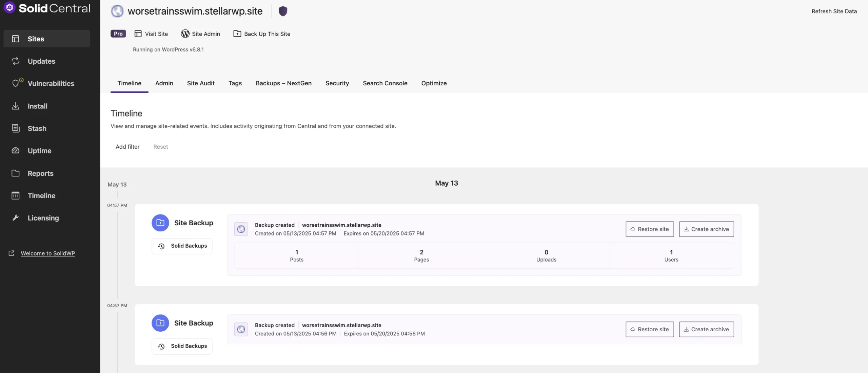The image size is (868, 373).
Task: Open Site Admin via the WordPress icon
Action: coord(200,34)
